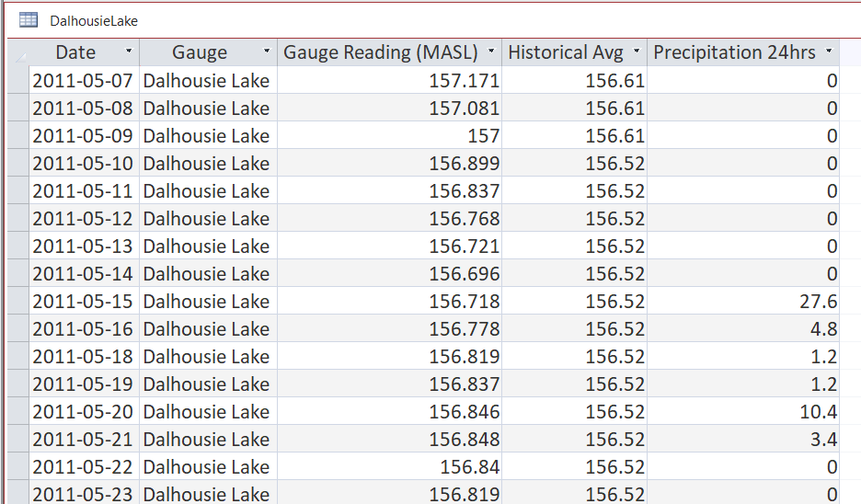The width and height of the screenshot is (861, 504).
Task: Click date cell 2011-05-19
Action: (83, 384)
